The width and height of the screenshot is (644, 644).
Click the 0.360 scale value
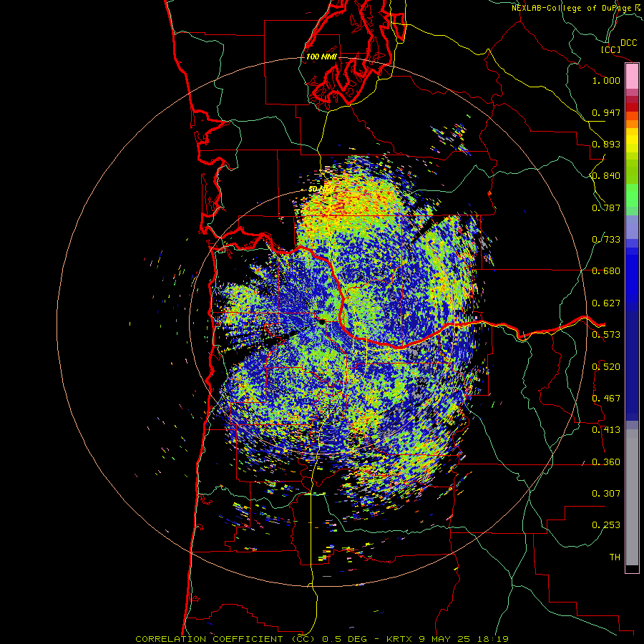[606, 462]
